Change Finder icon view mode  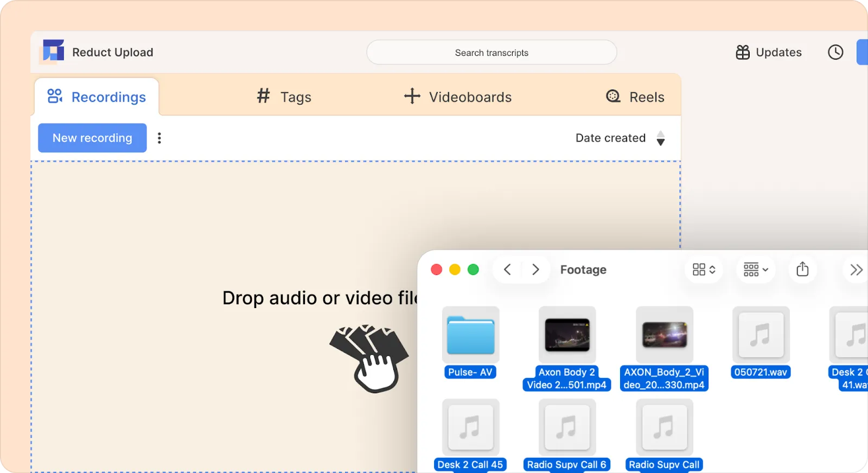point(704,270)
